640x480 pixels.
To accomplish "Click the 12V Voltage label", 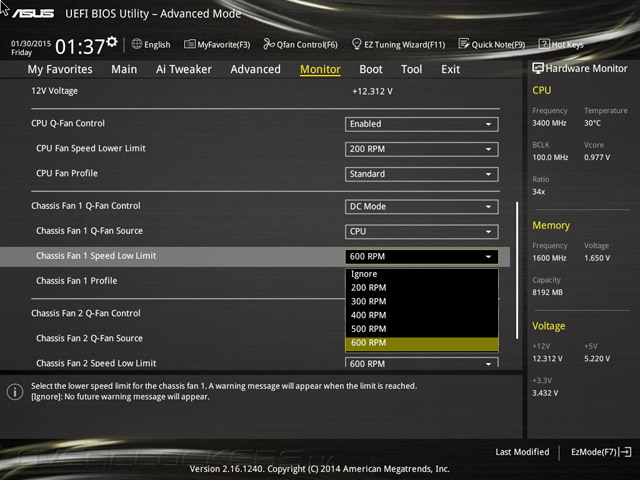I will (54, 91).
